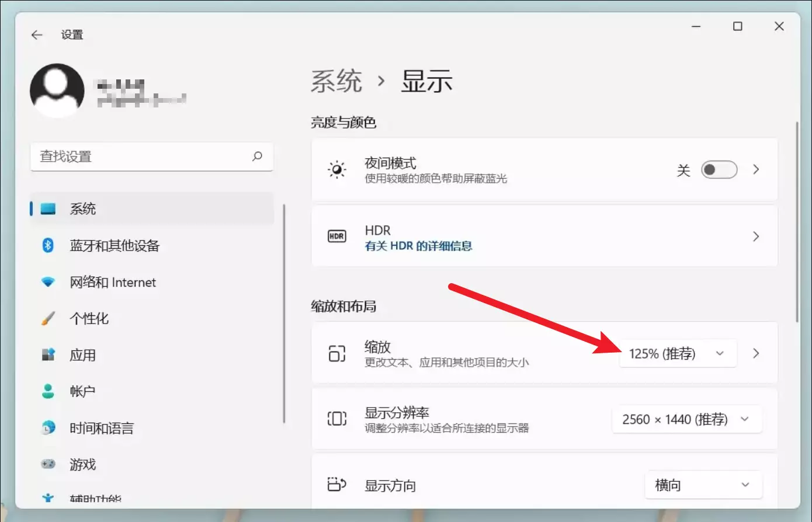Viewport: 812px width, 522px height.
Task: Click the Accounts person icon
Action: (48, 391)
